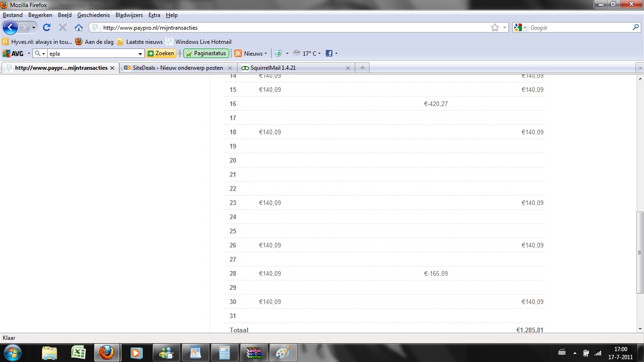This screenshot has height=362, width=644.
Task: Click the €-165,09 amount in row 28
Action: tap(436, 273)
